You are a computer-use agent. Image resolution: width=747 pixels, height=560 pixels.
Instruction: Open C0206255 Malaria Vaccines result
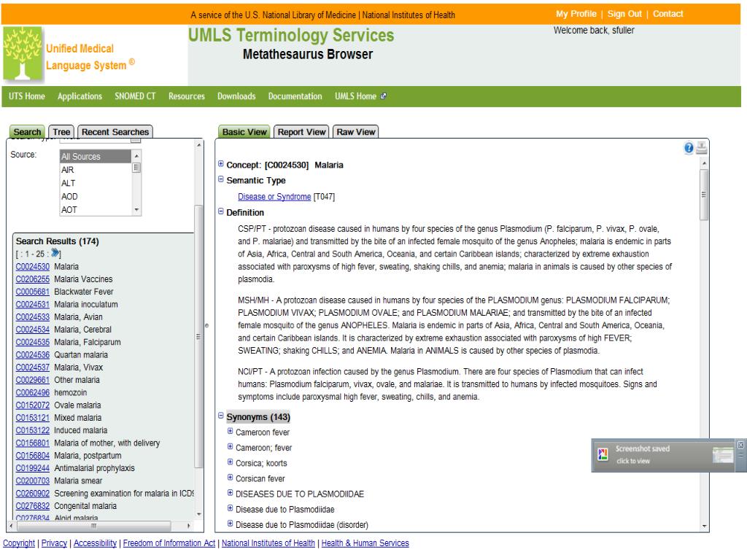click(x=32, y=279)
